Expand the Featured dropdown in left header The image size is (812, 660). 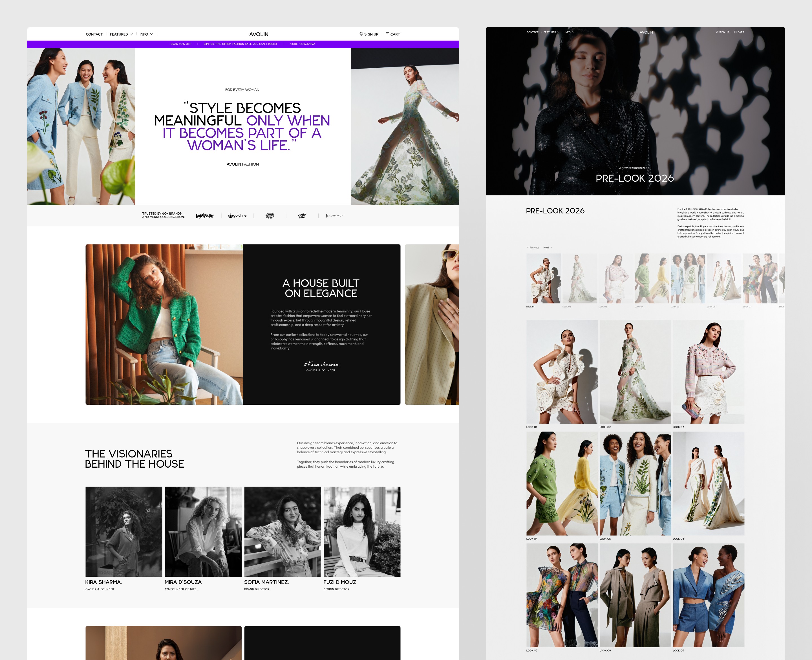tap(121, 34)
